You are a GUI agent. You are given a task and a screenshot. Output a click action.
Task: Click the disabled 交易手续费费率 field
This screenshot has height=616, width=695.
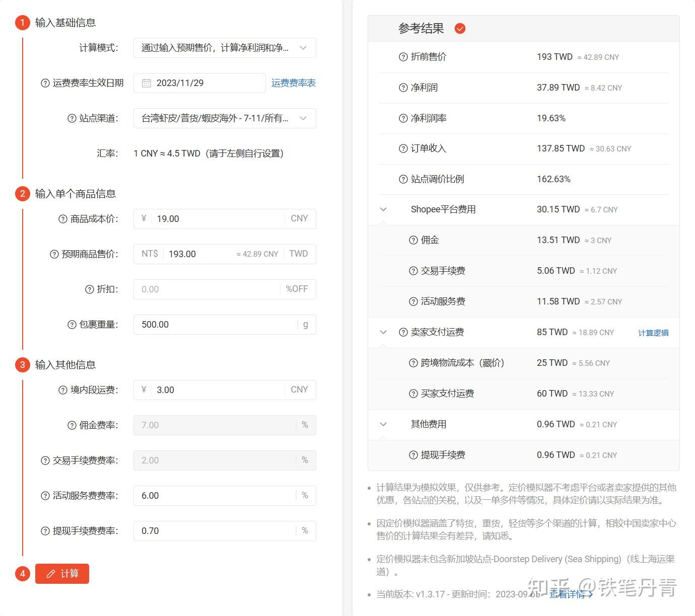tap(225, 460)
